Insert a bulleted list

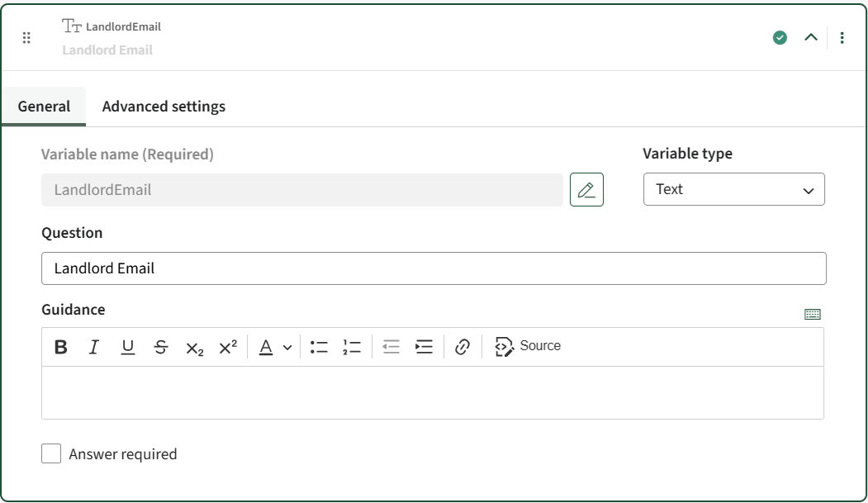pyautogui.click(x=319, y=347)
